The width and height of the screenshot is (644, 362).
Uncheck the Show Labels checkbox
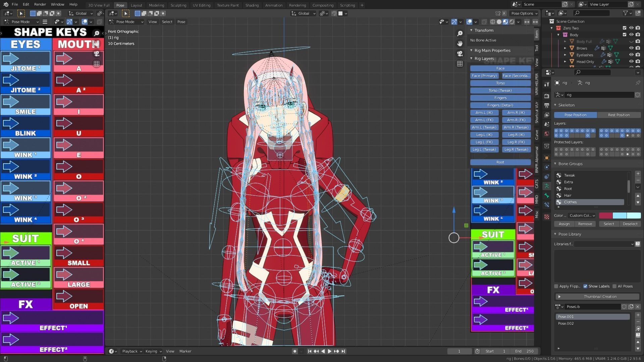(x=585, y=286)
